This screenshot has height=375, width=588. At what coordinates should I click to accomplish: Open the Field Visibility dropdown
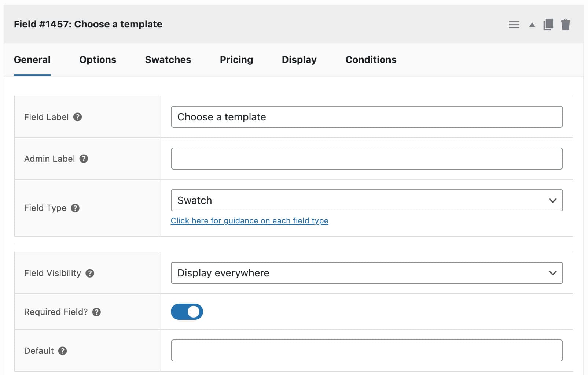point(367,272)
